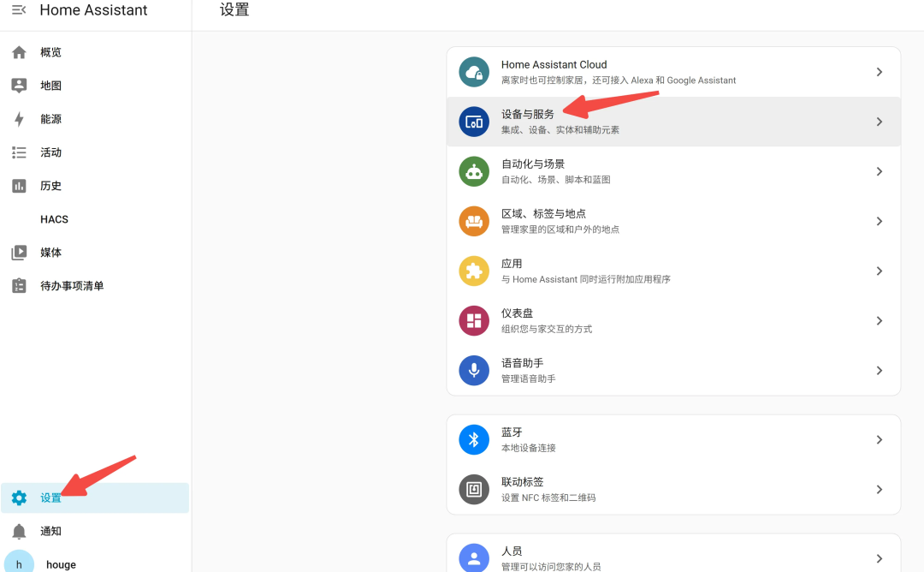Click the Home Assistant Cloud icon
The height and width of the screenshot is (572, 924).
(x=474, y=72)
